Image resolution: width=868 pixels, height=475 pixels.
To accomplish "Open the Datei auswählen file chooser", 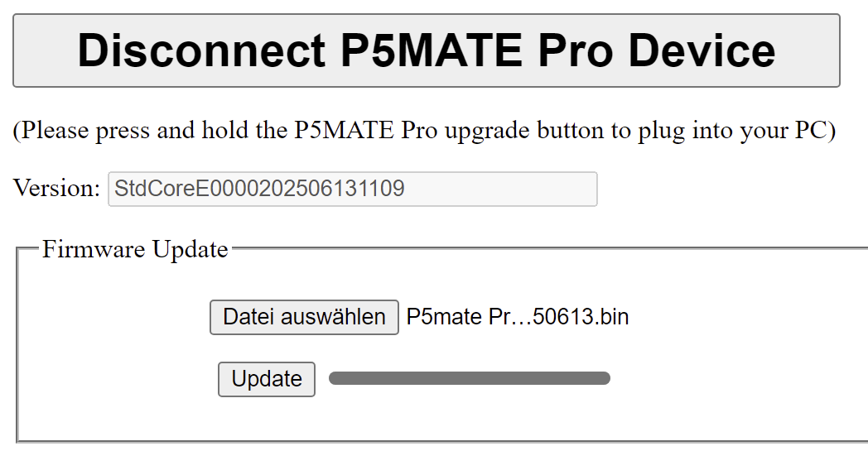I will point(304,317).
